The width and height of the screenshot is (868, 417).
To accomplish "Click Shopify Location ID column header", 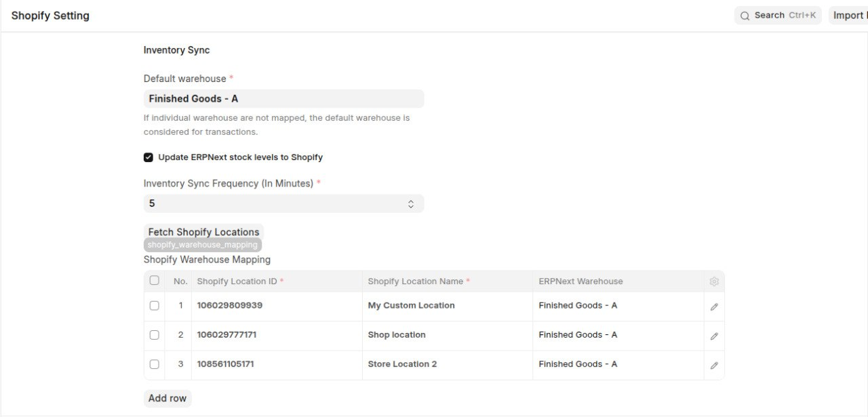I will tap(277, 281).
